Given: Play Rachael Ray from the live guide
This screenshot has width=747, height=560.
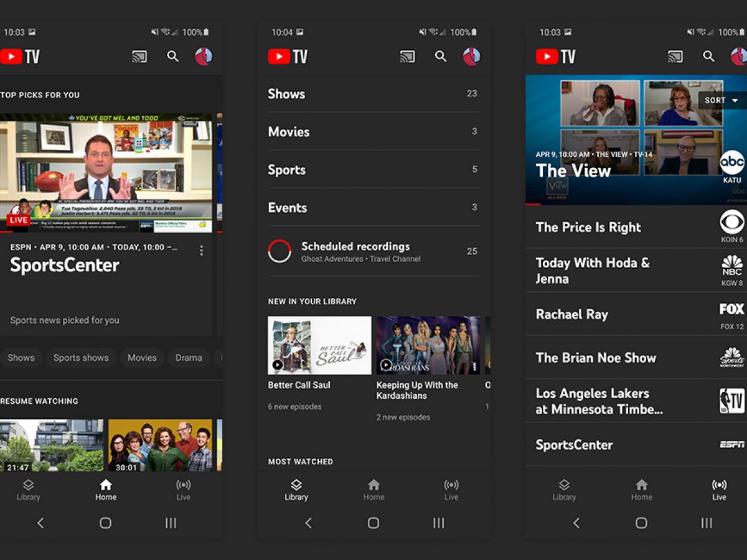Looking at the screenshot, I should [571, 314].
